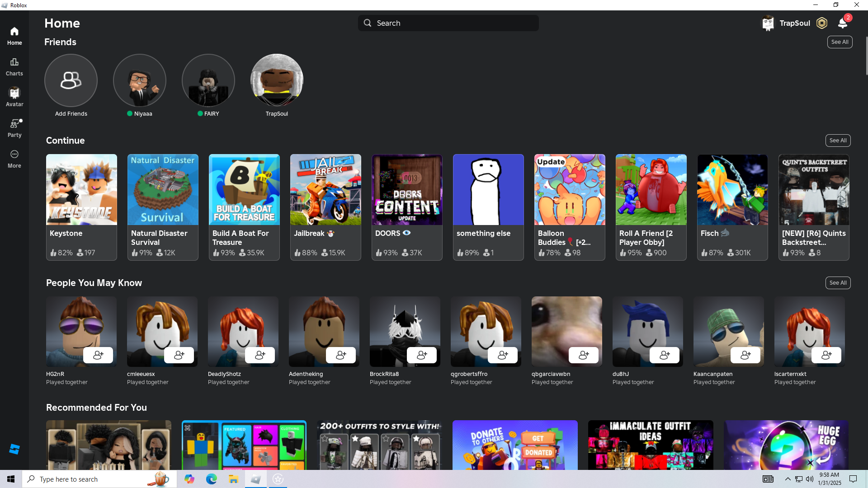Show hidden system tray icons

tap(788, 479)
